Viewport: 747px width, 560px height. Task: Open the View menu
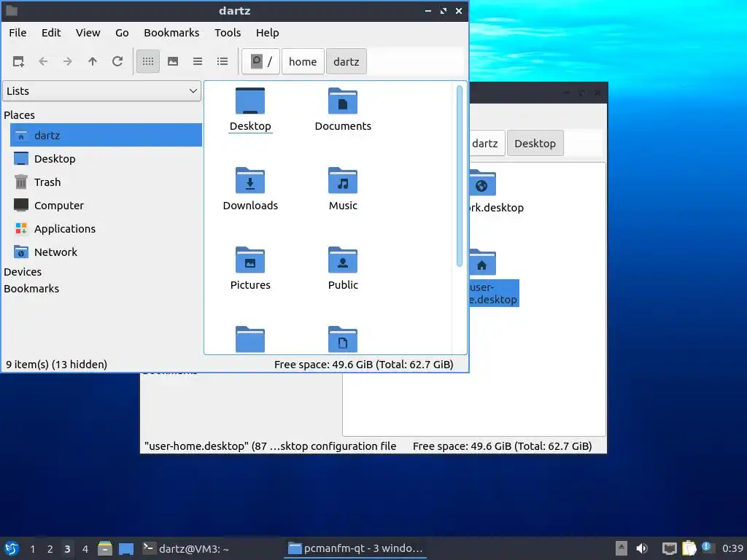tap(88, 33)
